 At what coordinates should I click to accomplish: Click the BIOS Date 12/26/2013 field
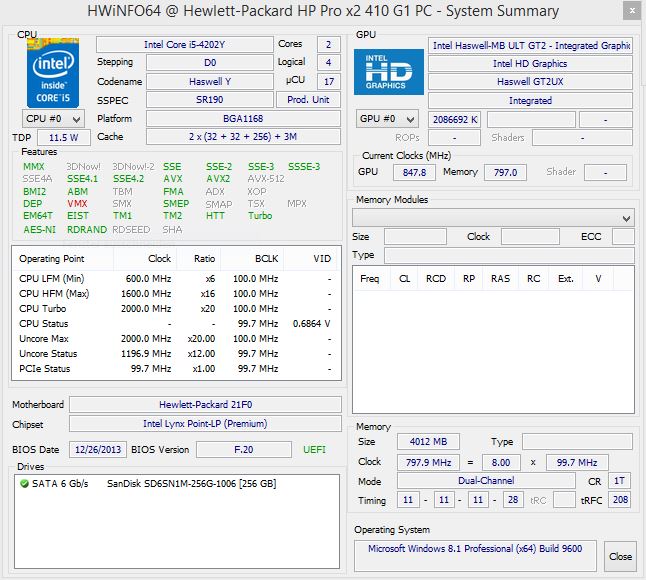pos(98,449)
